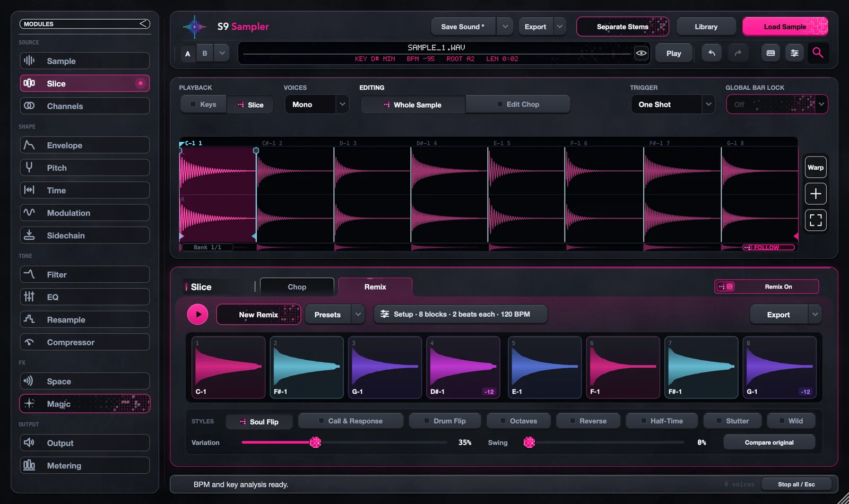Screen dimensions: 849x504
Task: Open the Modulation module
Action: (85, 213)
